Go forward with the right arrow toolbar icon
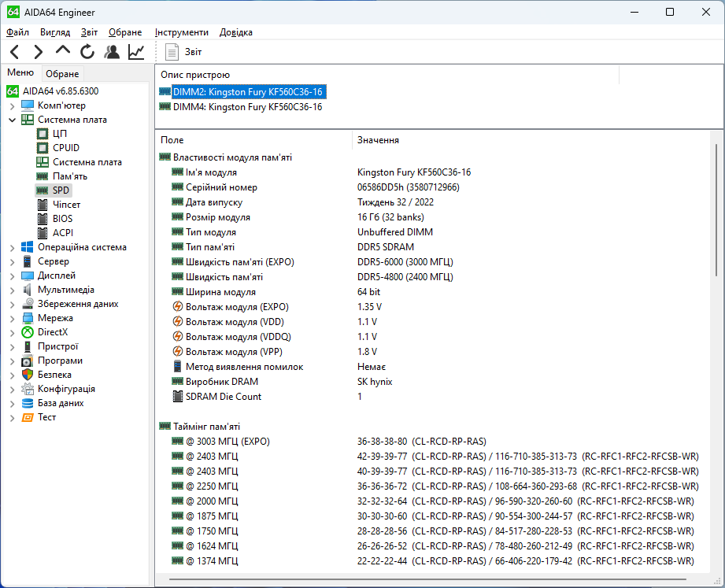The image size is (725, 588). click(39, 52)
